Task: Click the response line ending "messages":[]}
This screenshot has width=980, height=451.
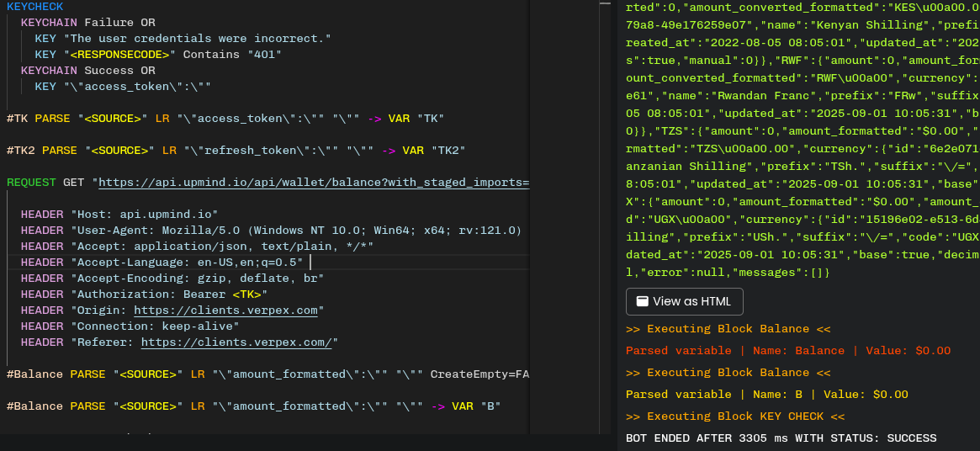Action: point(728,273)
